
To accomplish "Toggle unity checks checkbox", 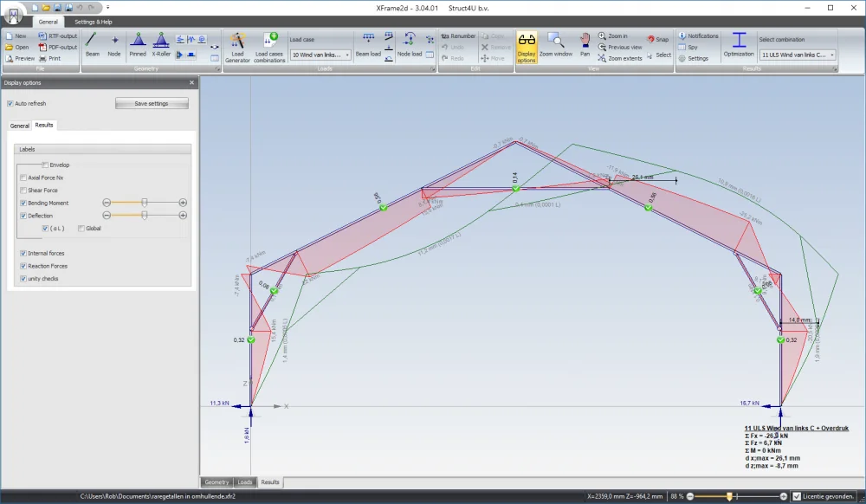I will [23, 278].
